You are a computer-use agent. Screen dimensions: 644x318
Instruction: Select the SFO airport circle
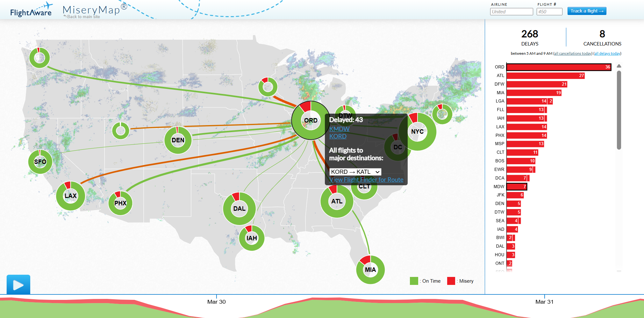(x=40, y=162)
